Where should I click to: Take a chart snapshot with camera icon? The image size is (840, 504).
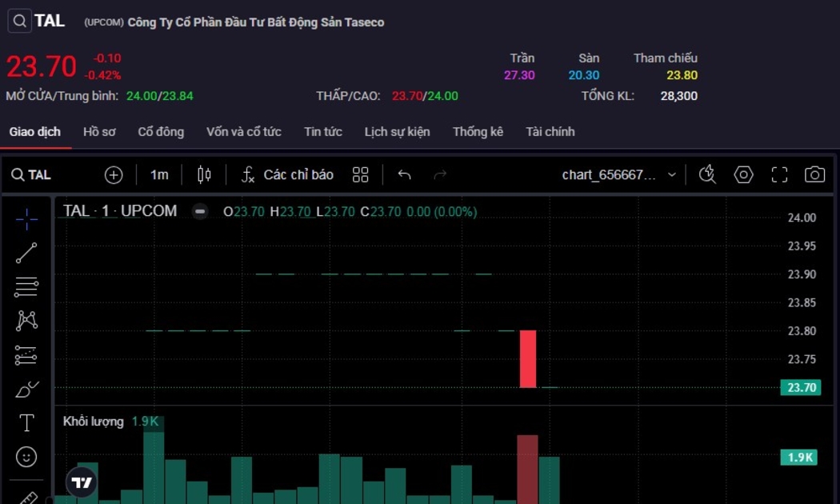pyautogui.click(x=814, y=174)
